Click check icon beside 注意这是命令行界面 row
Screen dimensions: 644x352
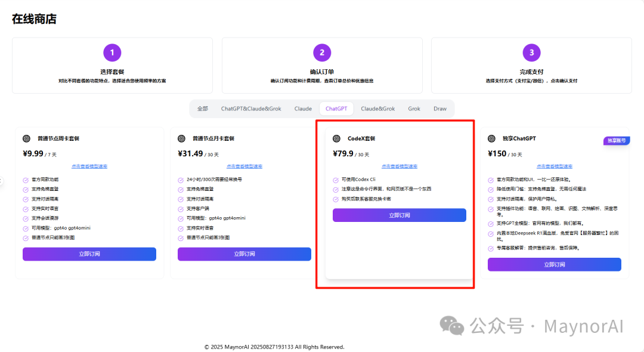[336, 189]
